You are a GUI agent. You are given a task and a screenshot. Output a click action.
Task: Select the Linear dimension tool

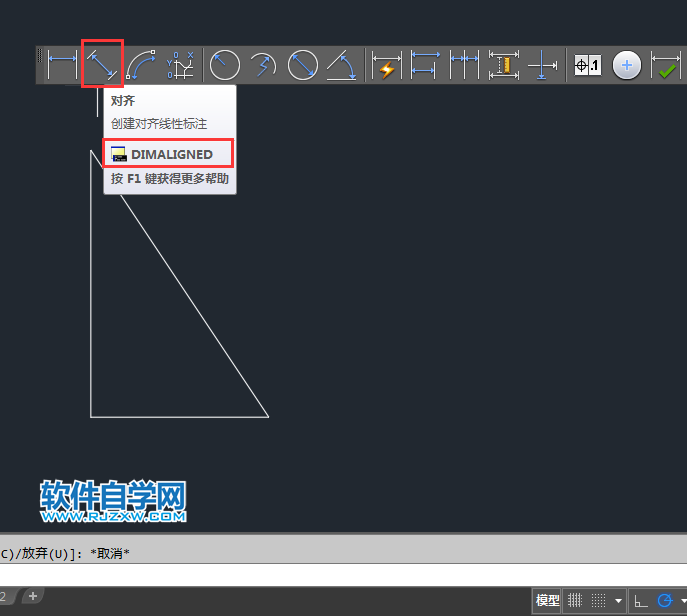tap(62, 65)
